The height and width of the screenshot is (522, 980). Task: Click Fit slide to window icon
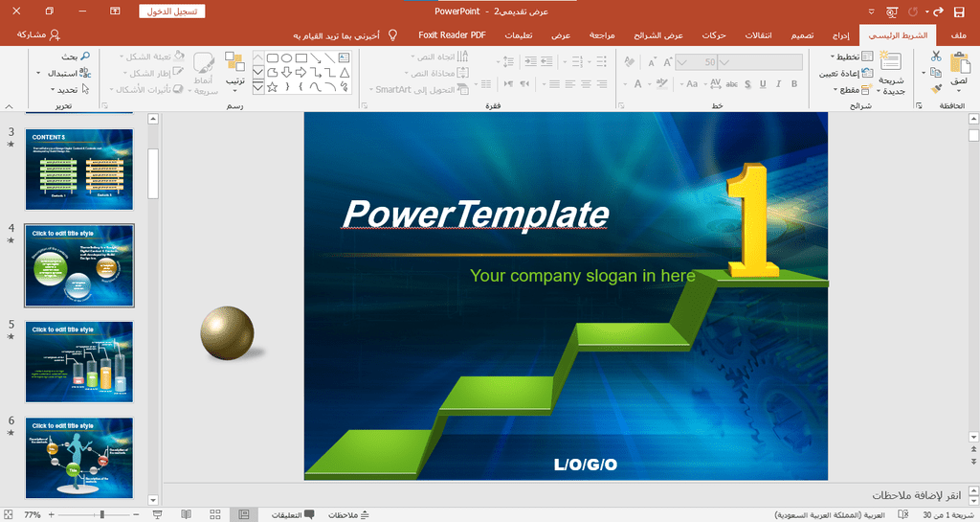(8, 514)
